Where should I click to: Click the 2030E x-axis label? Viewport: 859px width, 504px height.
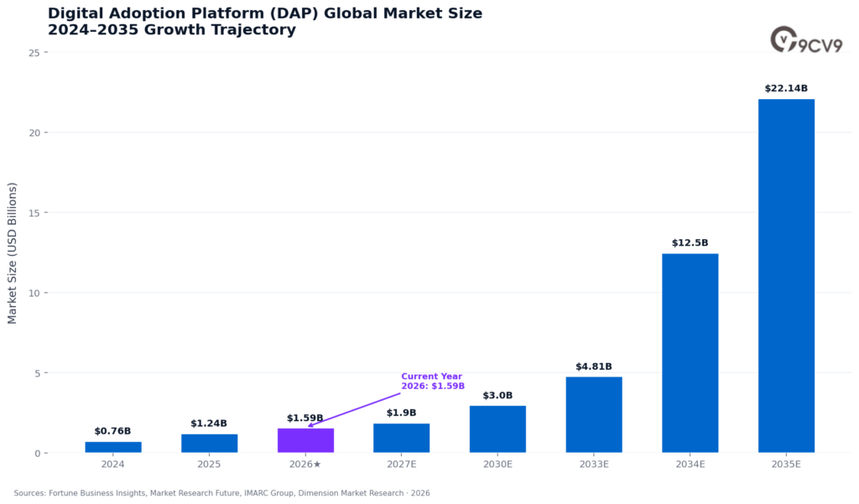pos(497,465)
